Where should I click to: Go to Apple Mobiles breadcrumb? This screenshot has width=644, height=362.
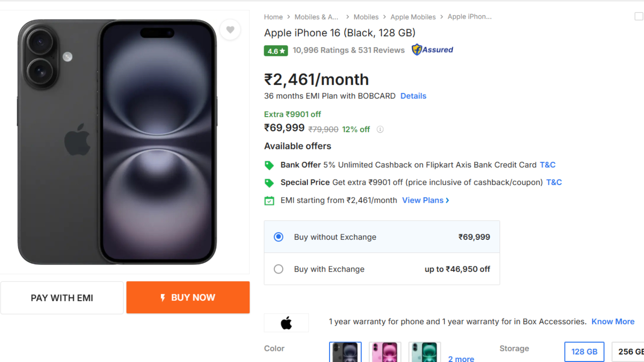point(413,17)
